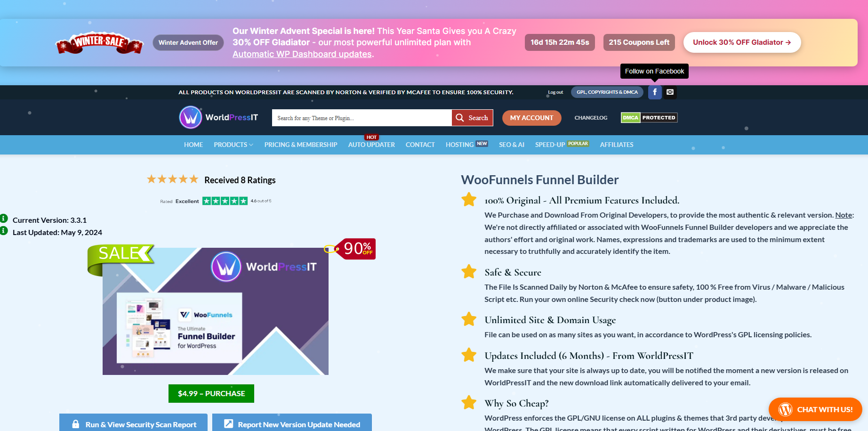868x431 pixels.
Task: Click Unlock 30% OFF Gladiator button
Action: tap(741, 42)
